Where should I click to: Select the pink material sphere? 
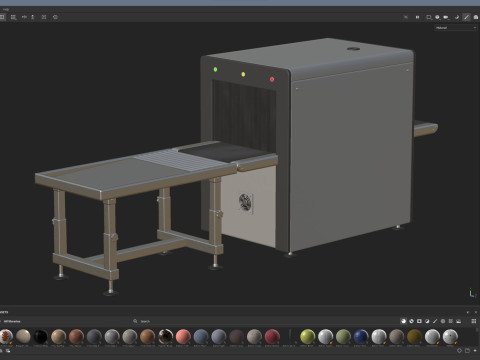(x=183, y=337)
